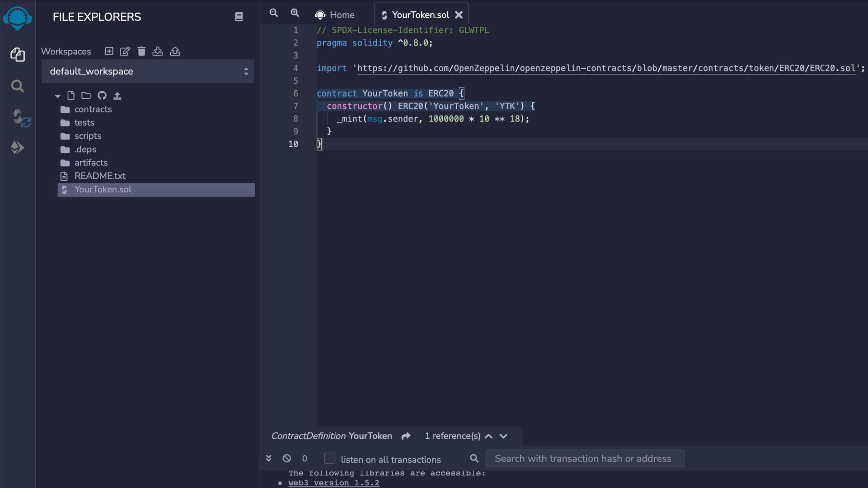Open the sidebar search icon

(x=17, y=86)
